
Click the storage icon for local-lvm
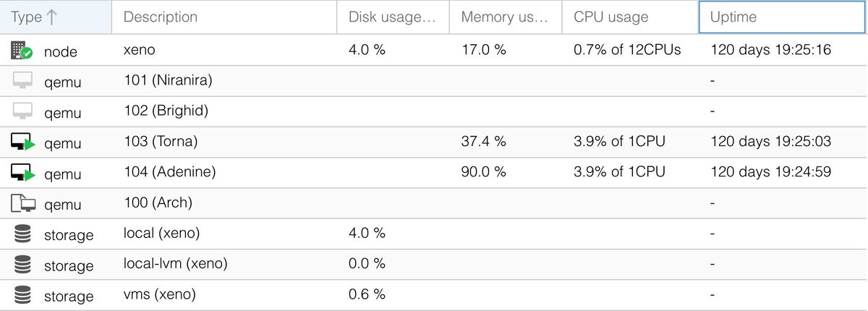pyautogui.click(x=22, y=265)
